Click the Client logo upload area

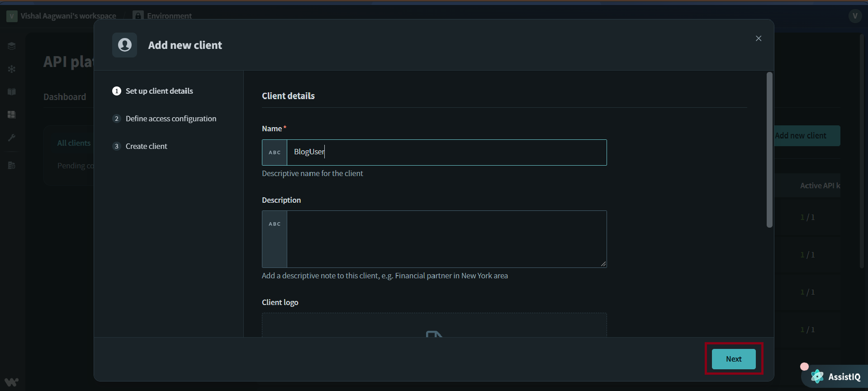(x=434, y=325)
